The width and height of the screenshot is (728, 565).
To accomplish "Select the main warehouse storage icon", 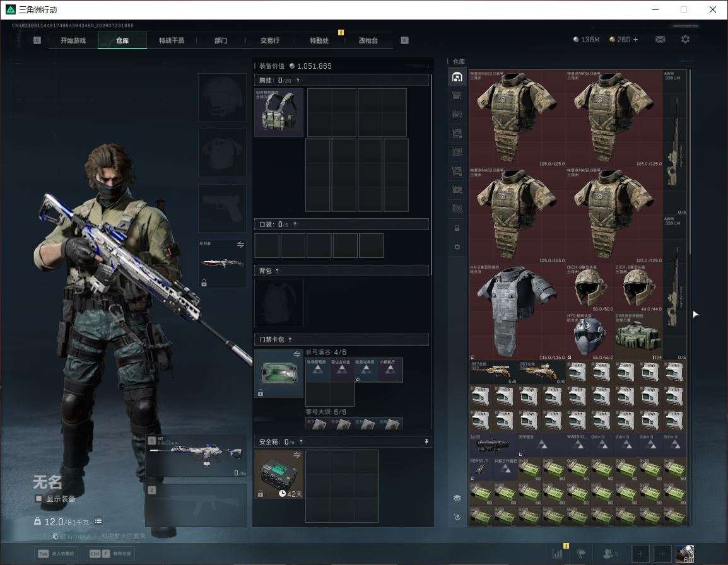I will 457,76.
